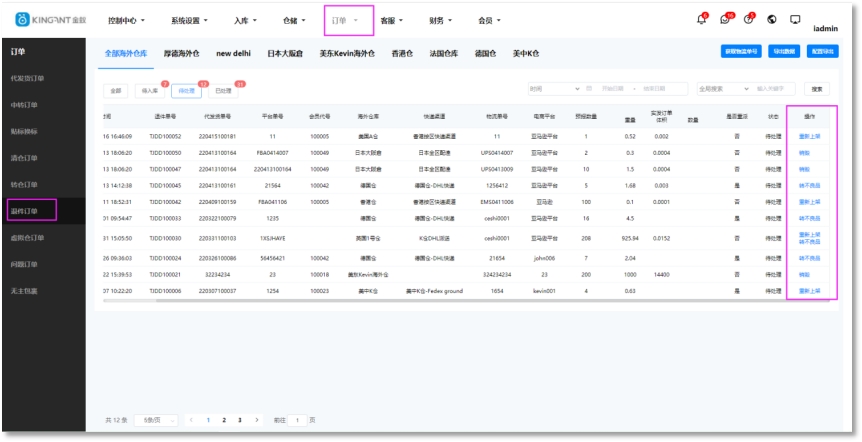
Task: Click the help question mark icon
Action: click(748, 20)
